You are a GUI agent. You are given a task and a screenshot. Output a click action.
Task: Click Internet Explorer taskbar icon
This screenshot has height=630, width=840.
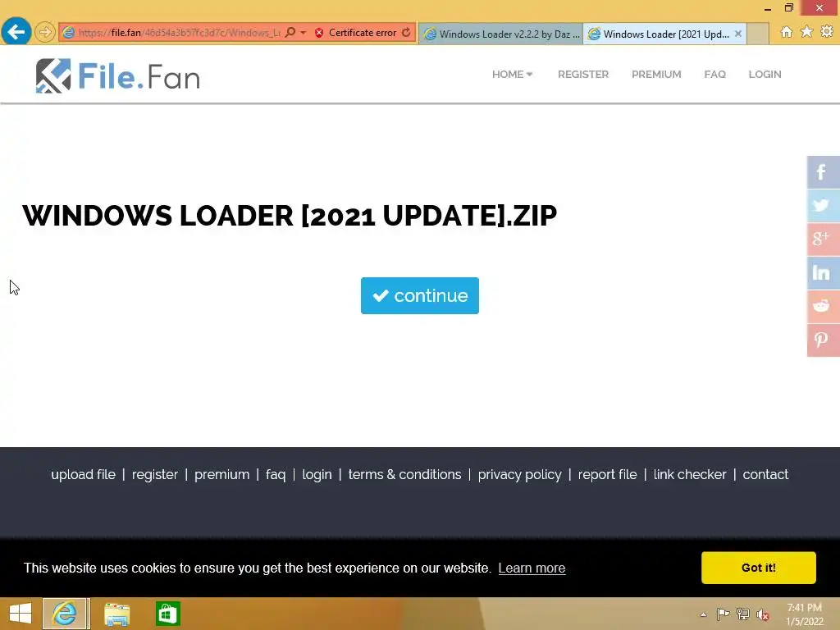pos(66,614)
